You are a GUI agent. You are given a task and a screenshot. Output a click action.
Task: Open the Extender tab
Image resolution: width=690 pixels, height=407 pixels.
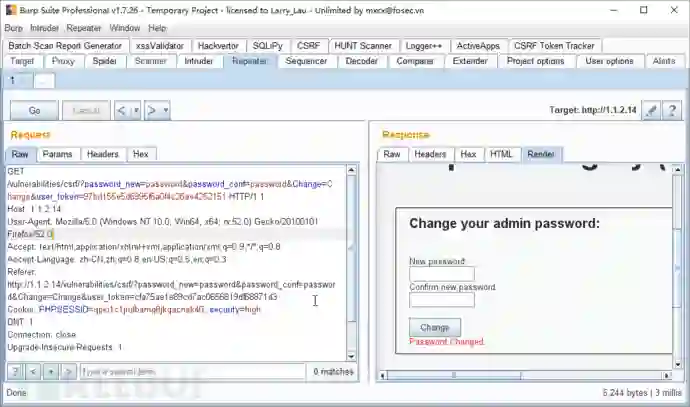470,61
